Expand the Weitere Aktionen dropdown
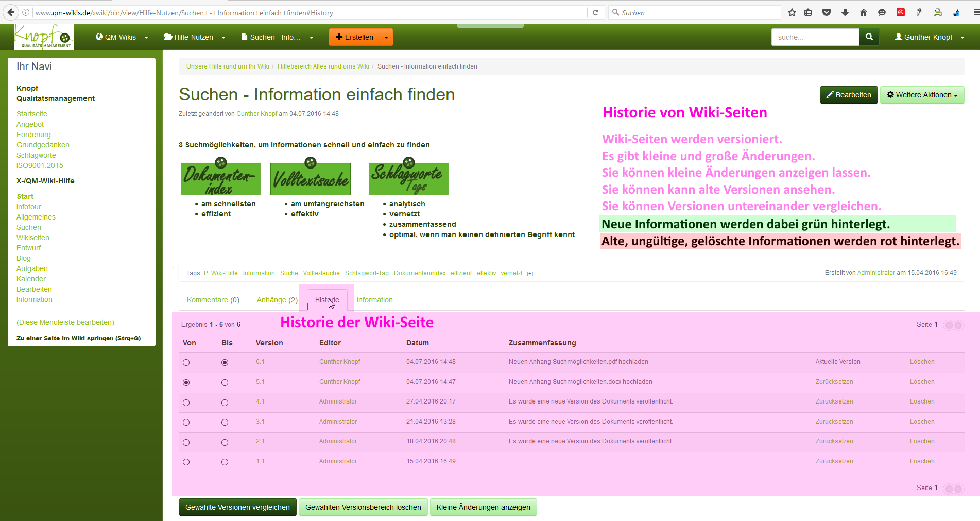980x521 pixels. click(922, 95)
